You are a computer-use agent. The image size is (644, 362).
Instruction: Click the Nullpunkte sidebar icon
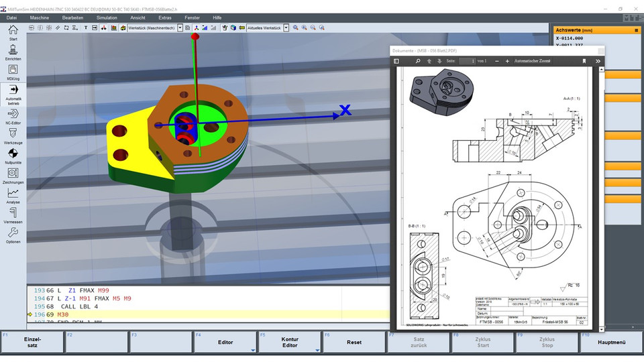pyautogui.click(x=13, y=154)
